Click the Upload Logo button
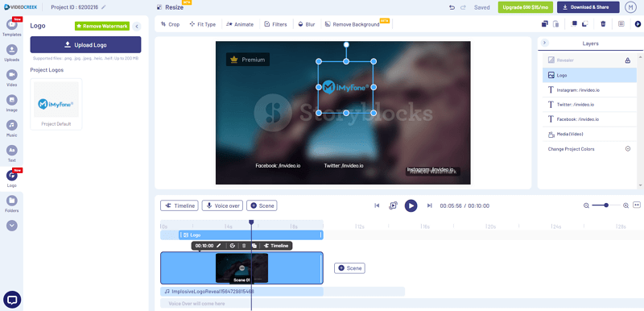The width and height of the screenshot is (644, 311). (x=85, y=45)
